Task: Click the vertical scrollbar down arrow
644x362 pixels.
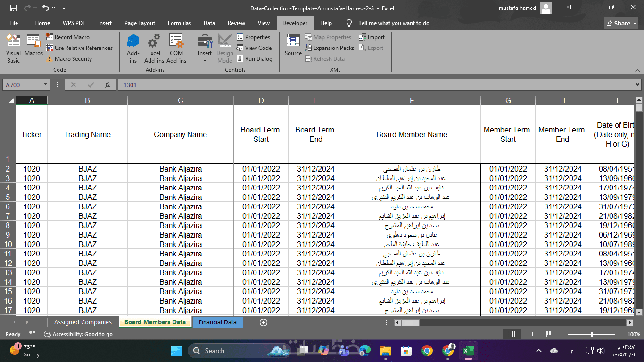Action: pyautogui.click(x=639, y=312)
